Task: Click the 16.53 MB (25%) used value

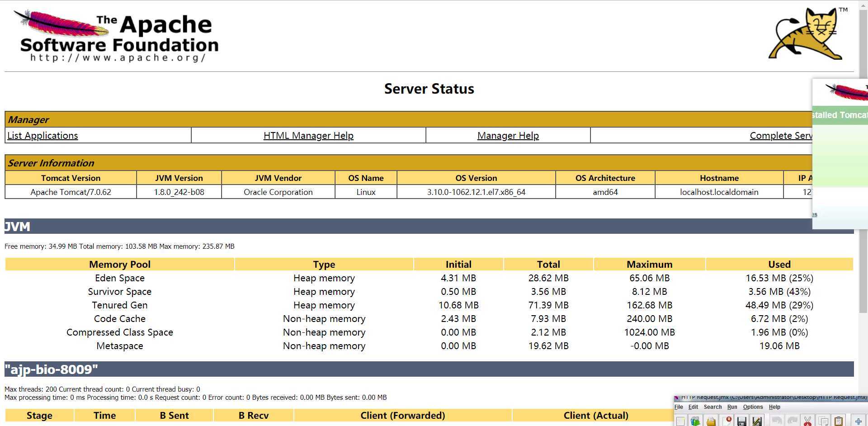Action: (x=779, y=278)
